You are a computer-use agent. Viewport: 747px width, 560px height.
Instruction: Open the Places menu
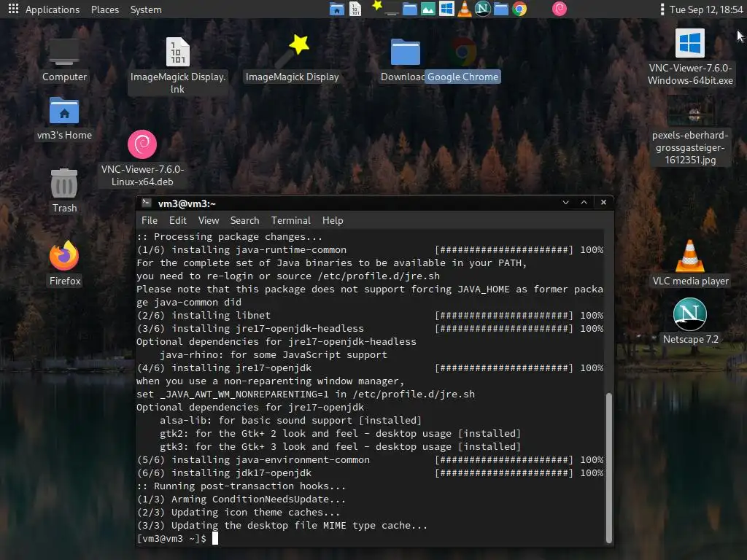tap(105, 9)
